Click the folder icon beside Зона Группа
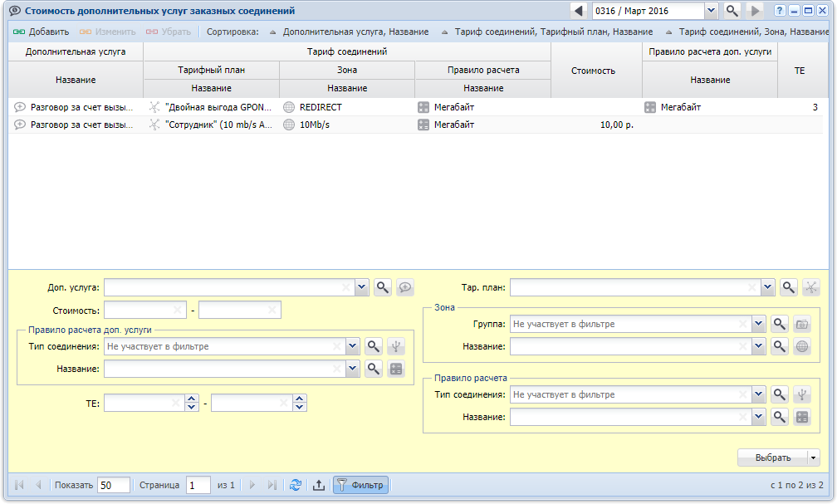This screenshot has height=504, width=837. [802, 324]
